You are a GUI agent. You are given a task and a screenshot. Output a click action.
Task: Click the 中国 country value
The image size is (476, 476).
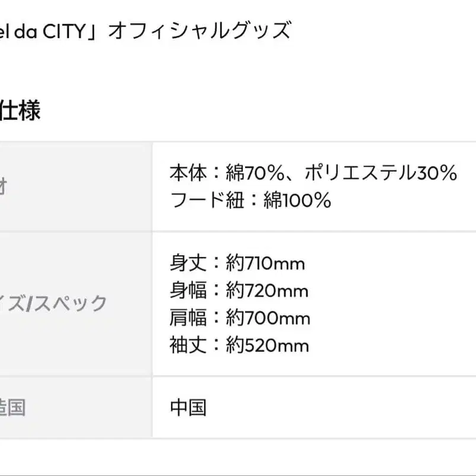188,408
